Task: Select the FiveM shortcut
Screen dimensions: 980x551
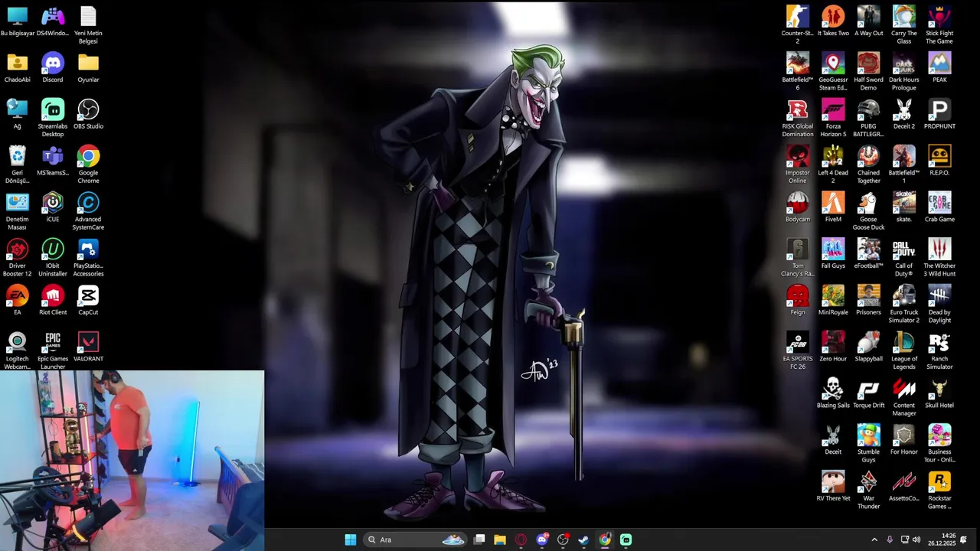Action: 833,208
